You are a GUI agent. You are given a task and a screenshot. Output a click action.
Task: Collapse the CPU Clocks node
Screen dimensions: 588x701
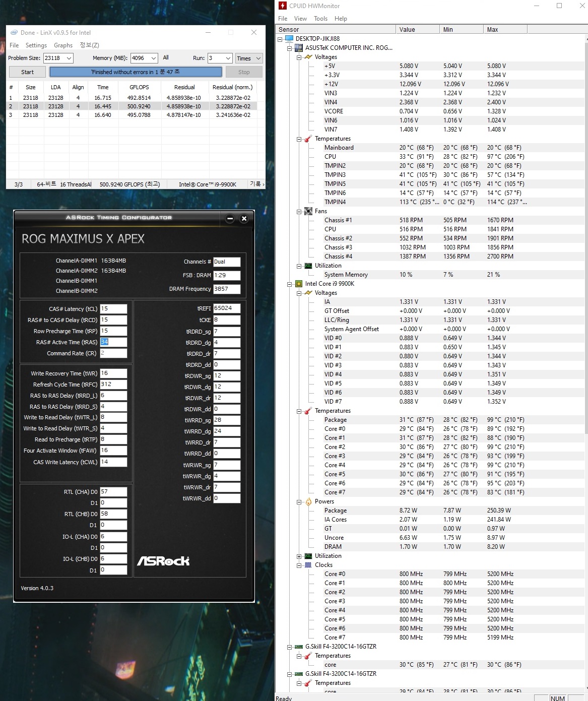tap(299, 565)
